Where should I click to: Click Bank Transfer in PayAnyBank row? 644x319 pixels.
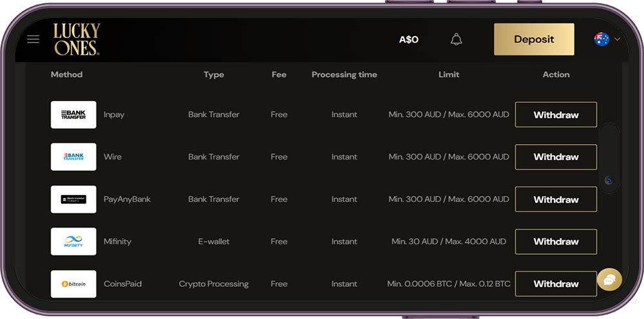click(x=214, y=199)
